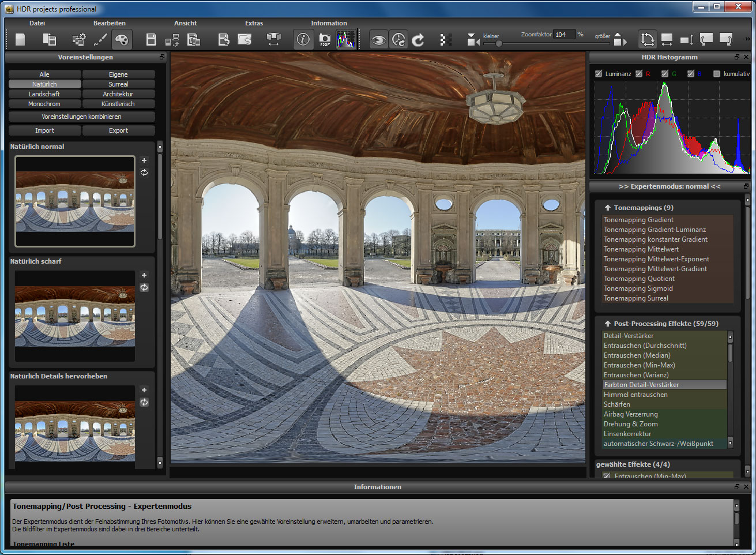Open the Datei menu
Viewport: 756px width, 555px height.
click(37, 23)
